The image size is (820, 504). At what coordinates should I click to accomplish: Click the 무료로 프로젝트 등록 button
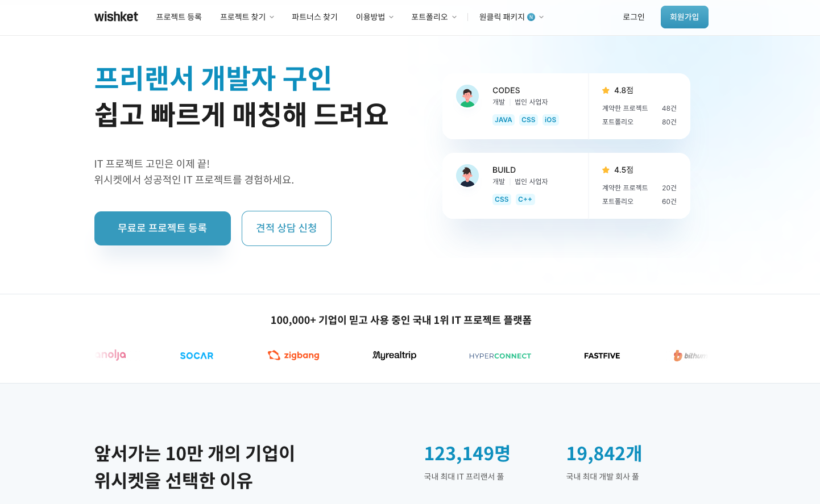tap(163, 228)
